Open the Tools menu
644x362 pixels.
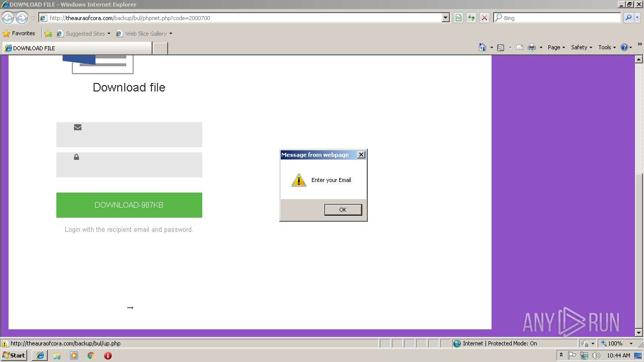[607, 47]
